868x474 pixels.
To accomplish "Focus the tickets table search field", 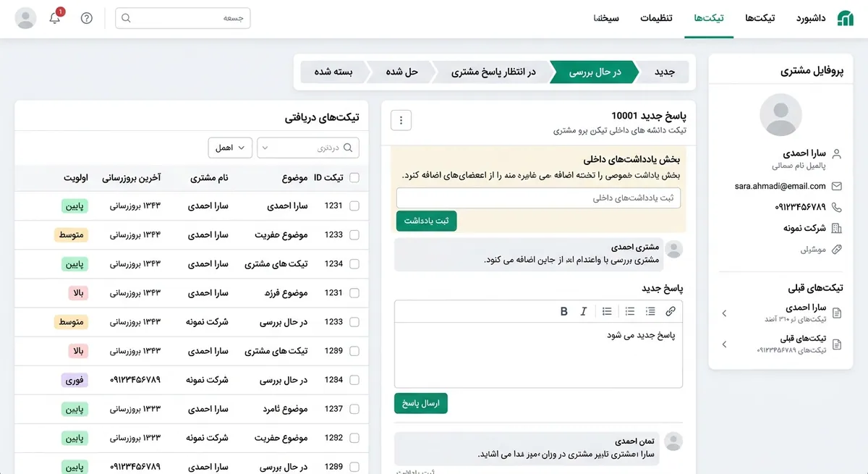I will (x=309, y=148).
